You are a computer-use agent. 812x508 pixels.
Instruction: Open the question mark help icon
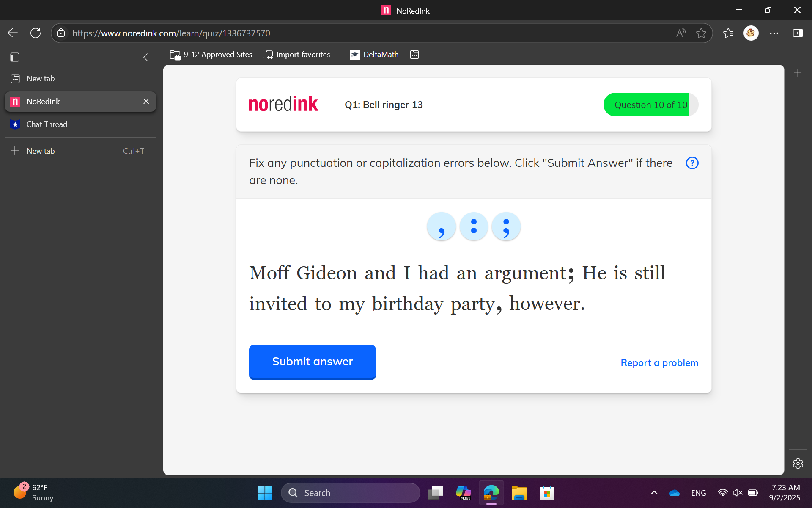692,163
